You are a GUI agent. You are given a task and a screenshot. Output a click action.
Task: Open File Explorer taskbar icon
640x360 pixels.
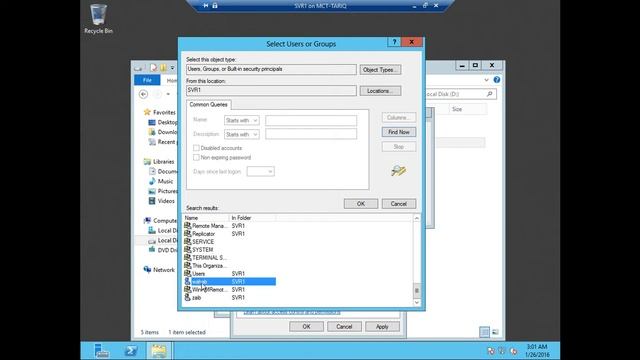point(159,351)
